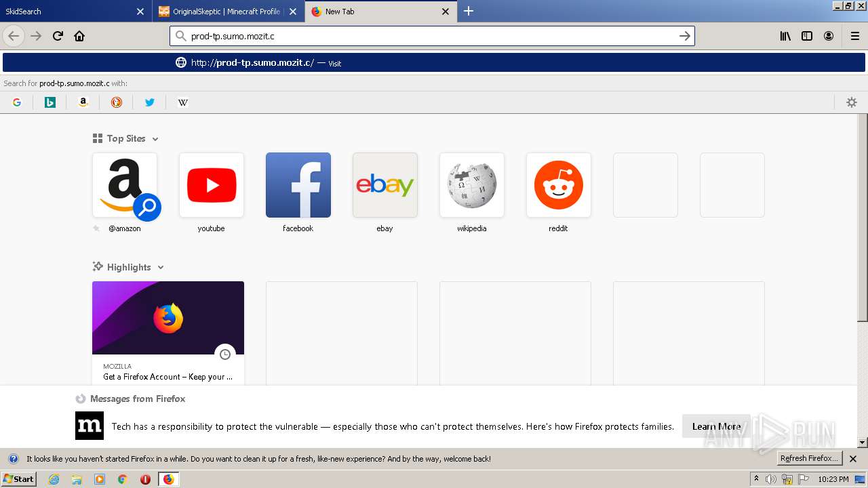Screen dimensions: 868x488
Task: Open the Library icon in toolbar
Action: [x=785, y=36]
